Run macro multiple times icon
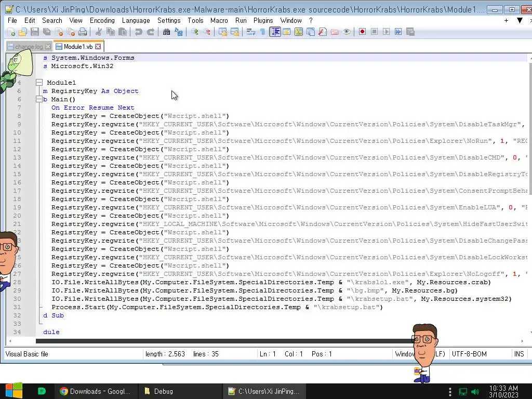Screen dimensions: 532x399 click(x=398, y=32)
